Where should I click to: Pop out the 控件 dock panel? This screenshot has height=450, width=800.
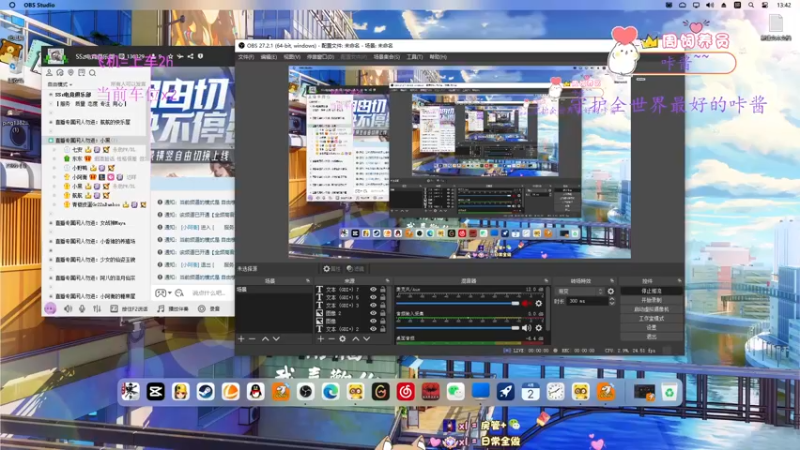679,281
